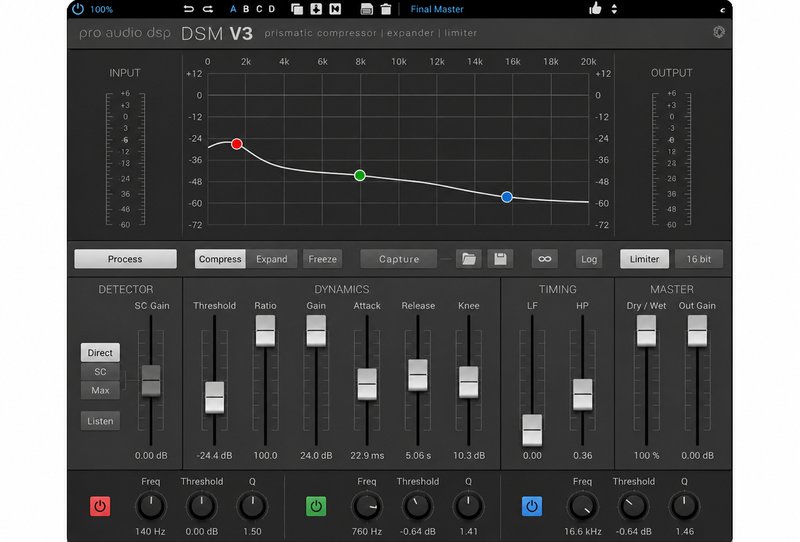
Task: Select the green band node on graph
Action: 360,176
